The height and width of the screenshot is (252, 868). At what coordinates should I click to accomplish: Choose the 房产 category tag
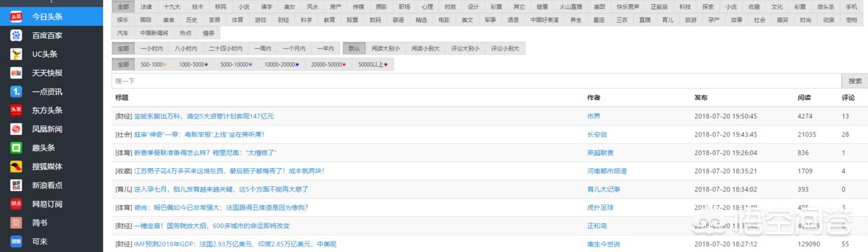[x=335, y=6]
